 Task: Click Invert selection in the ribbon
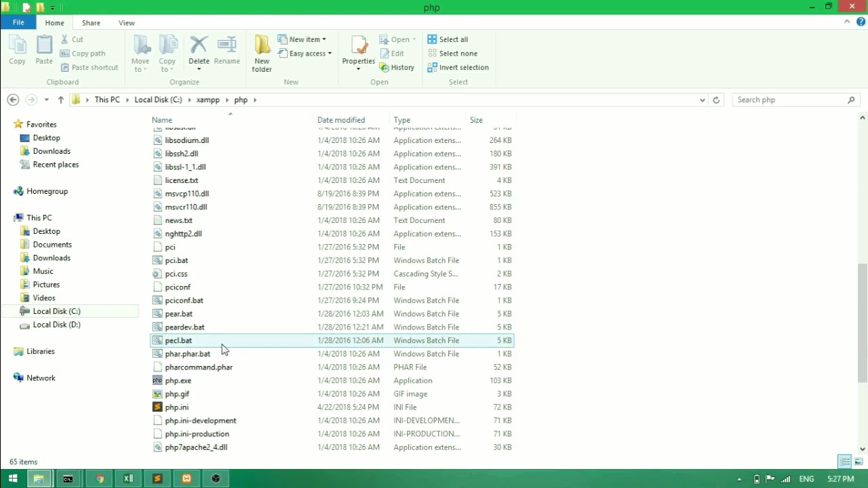pyautogui.click(x=458, y=68)
